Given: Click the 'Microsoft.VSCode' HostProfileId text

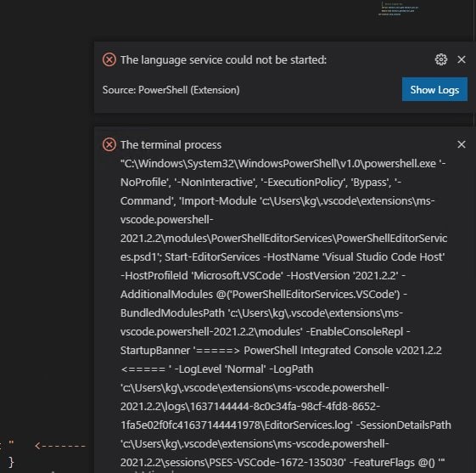Looking at the screenshot, I should pos(238,275).
